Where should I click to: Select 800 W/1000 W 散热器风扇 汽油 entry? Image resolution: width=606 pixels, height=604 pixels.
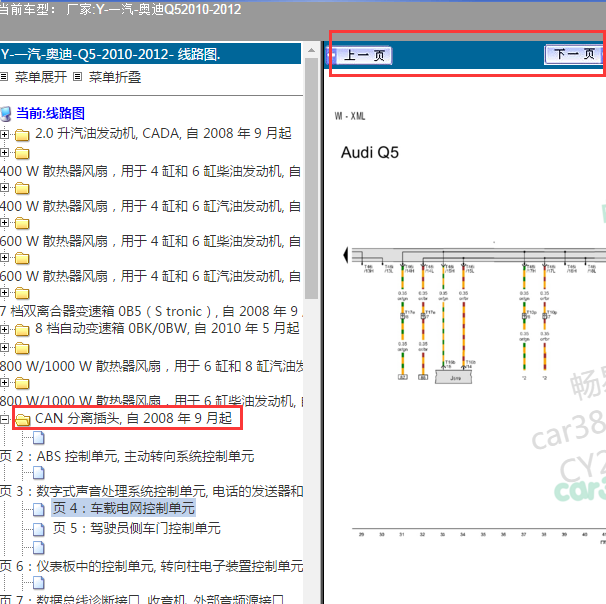point(151,366)
